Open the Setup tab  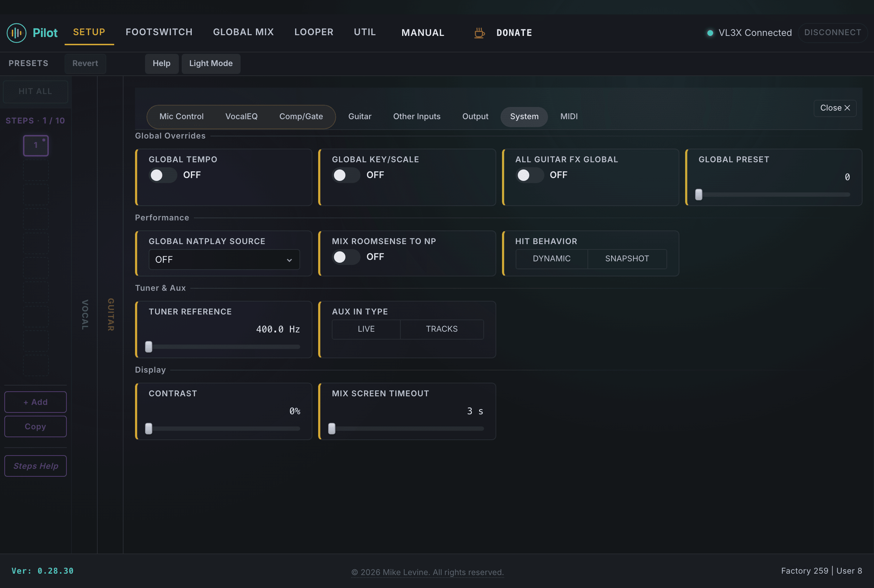(x=89, y=32)
